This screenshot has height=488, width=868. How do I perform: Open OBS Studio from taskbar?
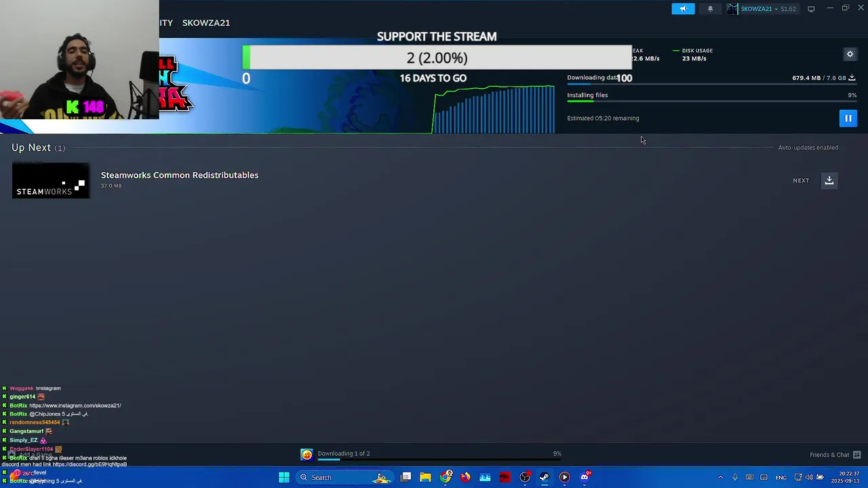tap(525, 477)
